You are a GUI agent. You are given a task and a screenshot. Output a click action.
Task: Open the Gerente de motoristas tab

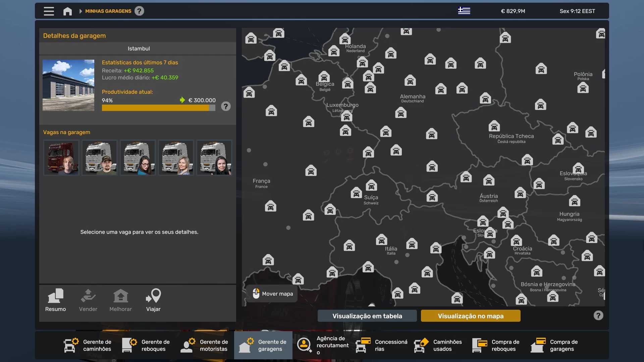[204, 345]
